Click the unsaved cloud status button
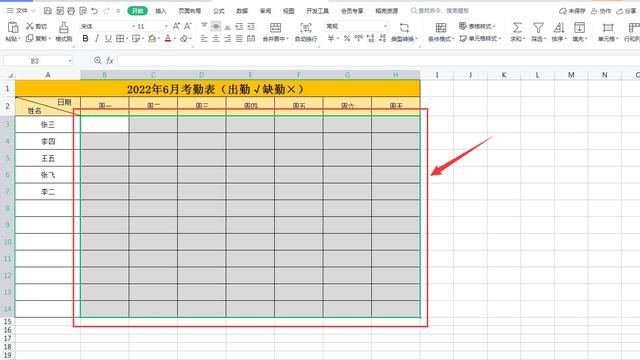The width and height of the screenshot is (640, 360). click(572, 11)
